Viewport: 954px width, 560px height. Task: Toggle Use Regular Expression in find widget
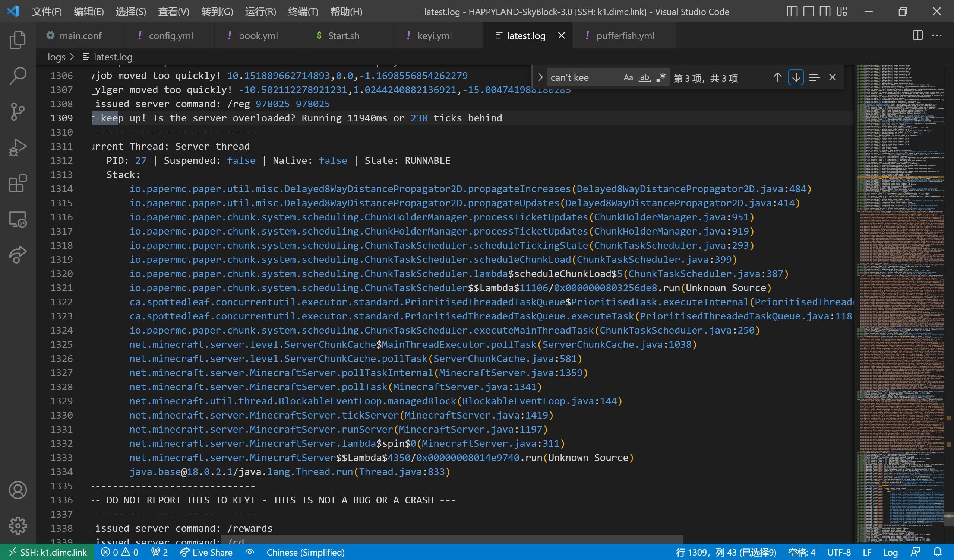(661, 77)
